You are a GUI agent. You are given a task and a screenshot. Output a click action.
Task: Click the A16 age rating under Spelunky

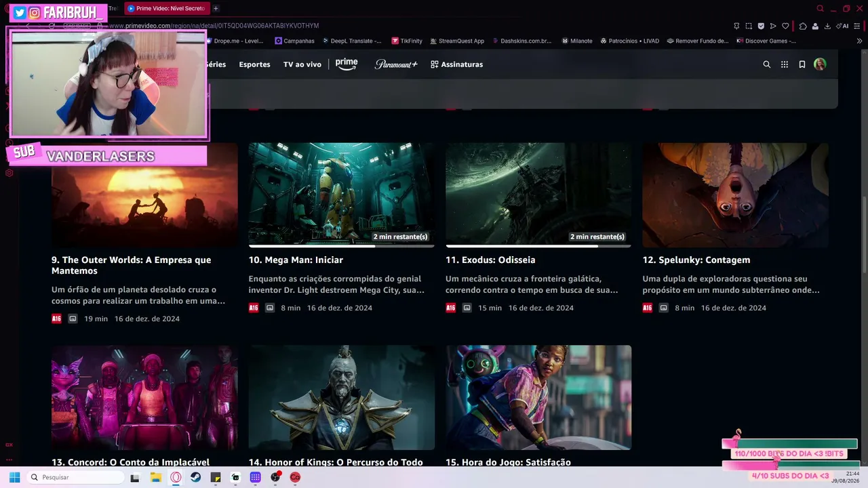click(648, 308)
